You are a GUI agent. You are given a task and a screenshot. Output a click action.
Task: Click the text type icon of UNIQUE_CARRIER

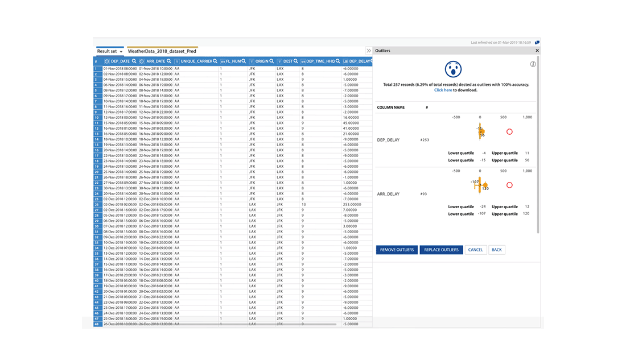click(177, 61)
